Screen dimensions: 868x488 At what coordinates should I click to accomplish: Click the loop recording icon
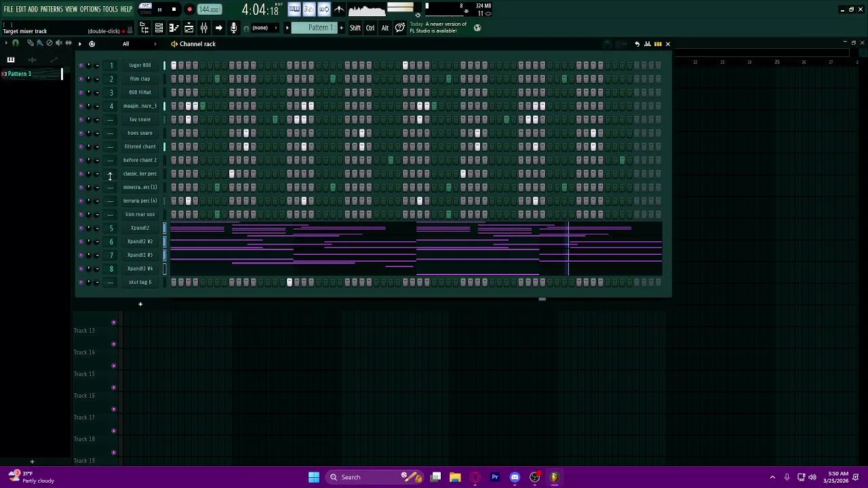(324, 9)
